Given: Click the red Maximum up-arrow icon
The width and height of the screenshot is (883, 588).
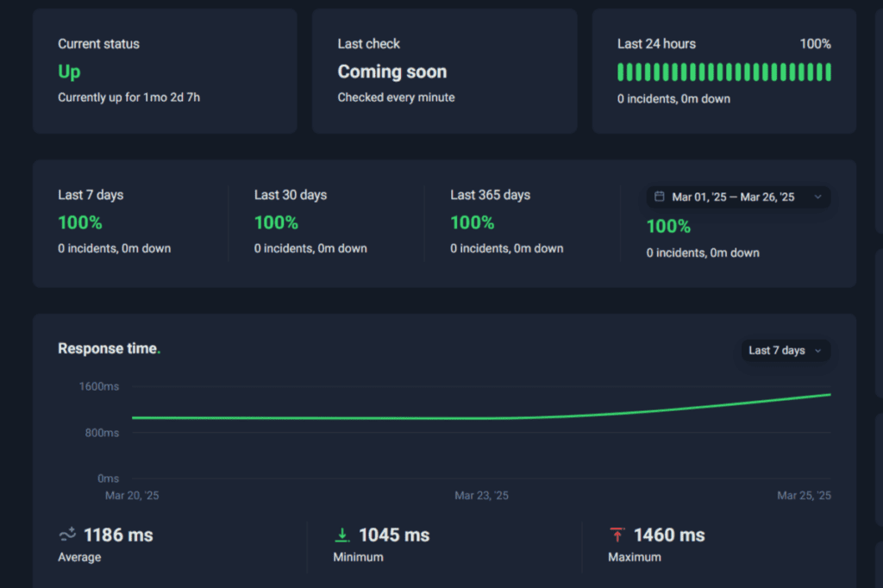Looking at the screenshot, I should pos(617,535).
